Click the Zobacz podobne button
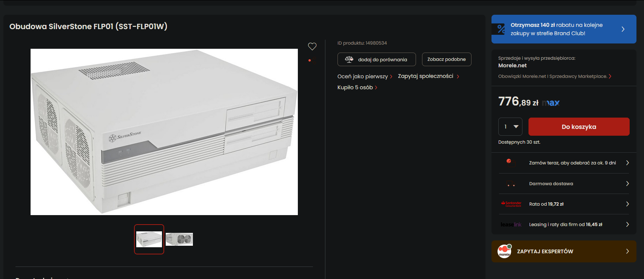Image resolution: width=644 pixels, height=279 pixels. pos(447,59)
